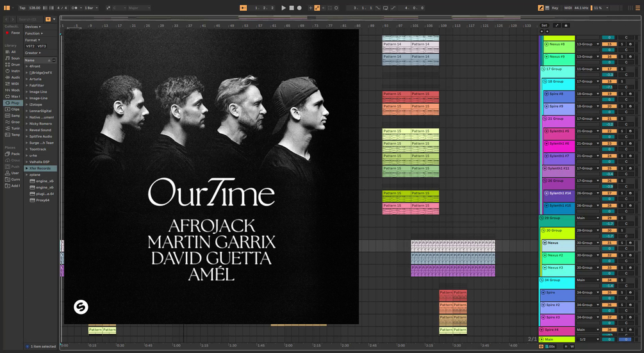The height and width of the screenshot is (353, 644).
Task: Click the Tap tempo button
Action: pyautogui.click(x=22, y=8)
